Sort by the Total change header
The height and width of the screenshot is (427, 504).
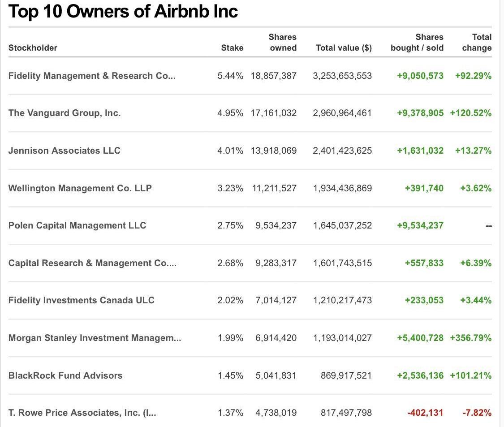(477, 43)
